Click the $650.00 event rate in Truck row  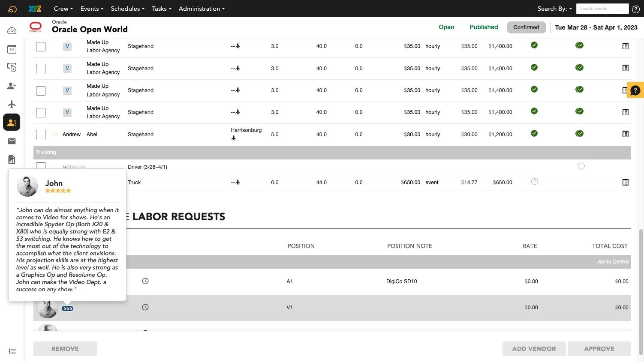[x=411, y=182]
